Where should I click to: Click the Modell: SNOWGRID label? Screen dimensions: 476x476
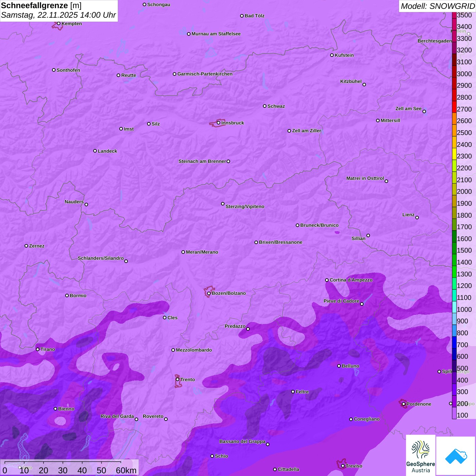(438, 6)
